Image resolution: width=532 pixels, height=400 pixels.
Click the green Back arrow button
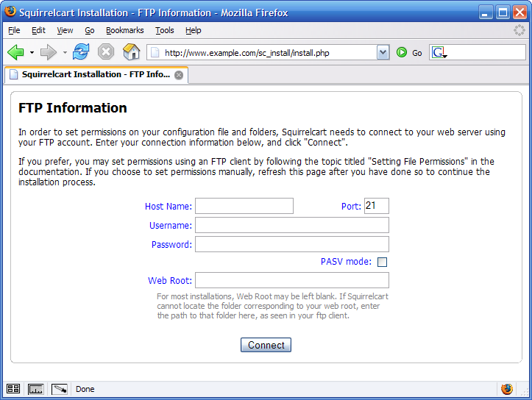point(15,52)
